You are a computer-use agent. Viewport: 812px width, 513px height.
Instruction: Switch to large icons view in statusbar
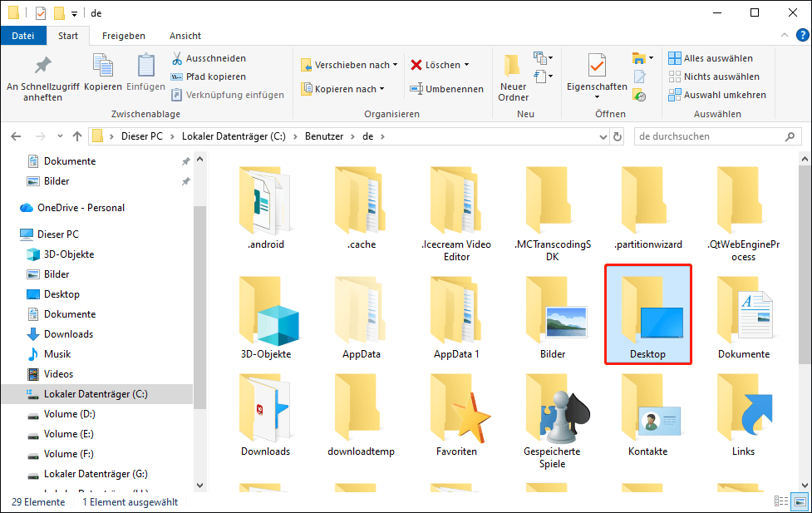(x=798, y=501)
